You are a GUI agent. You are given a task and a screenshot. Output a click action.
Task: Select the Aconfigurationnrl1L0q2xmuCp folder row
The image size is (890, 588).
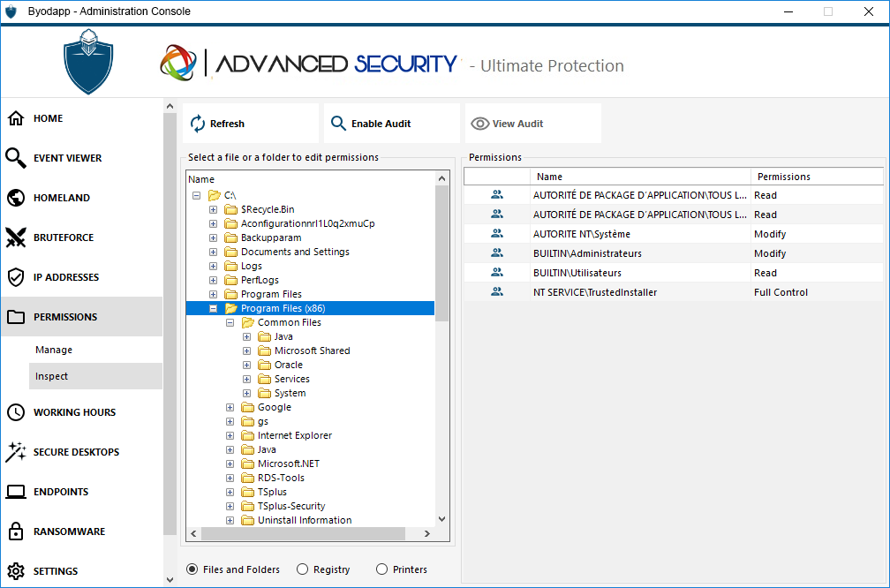click(307, 223)
